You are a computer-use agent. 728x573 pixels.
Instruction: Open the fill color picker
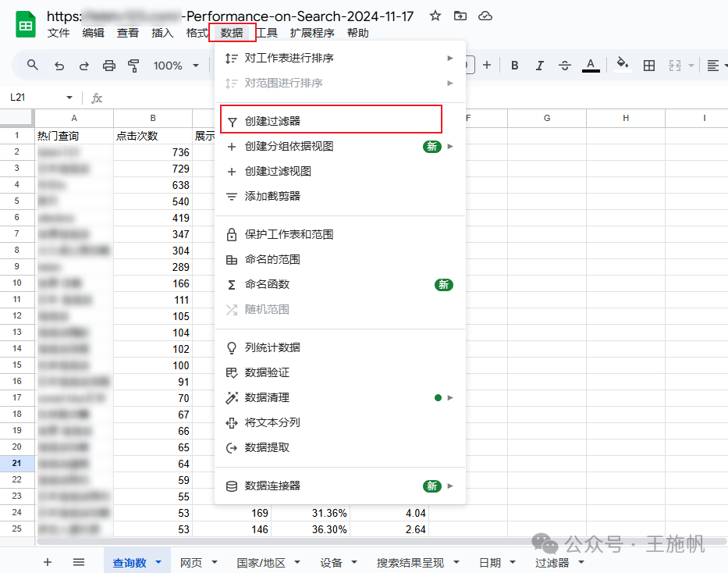623,65
